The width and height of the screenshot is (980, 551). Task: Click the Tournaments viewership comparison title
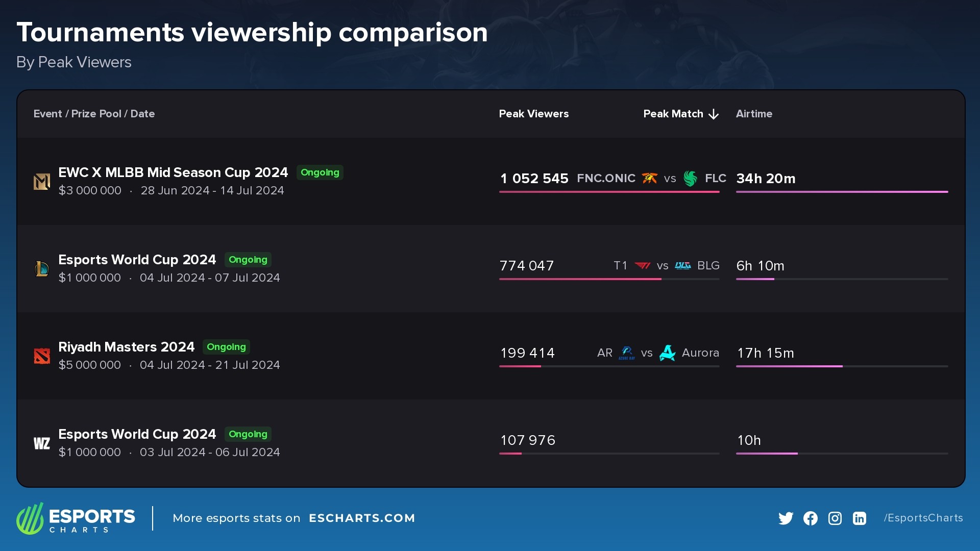coord(252,33)
